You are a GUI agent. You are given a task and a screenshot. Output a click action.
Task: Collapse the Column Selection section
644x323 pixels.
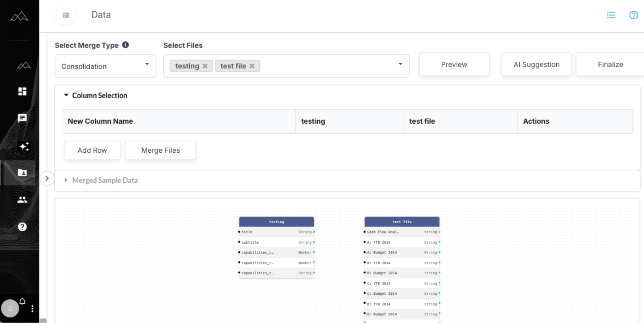click(66, 95)
